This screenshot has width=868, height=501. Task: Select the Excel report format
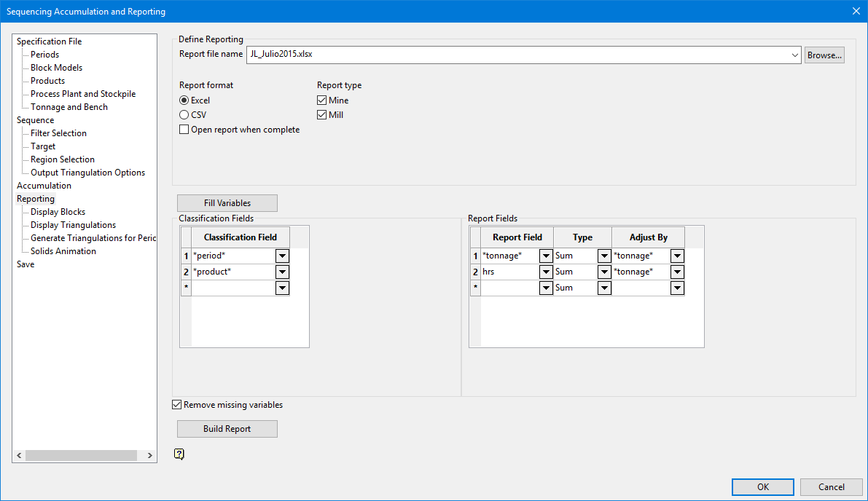point(184,100)
